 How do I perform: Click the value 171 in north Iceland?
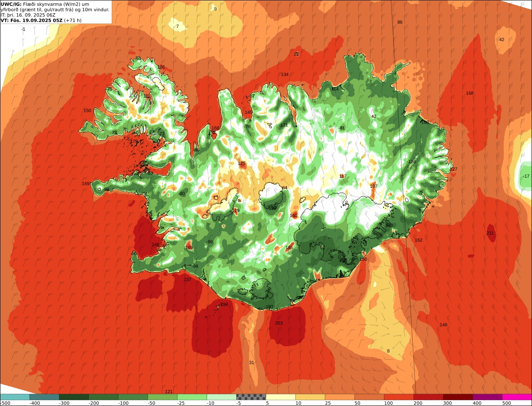(284, 125)
